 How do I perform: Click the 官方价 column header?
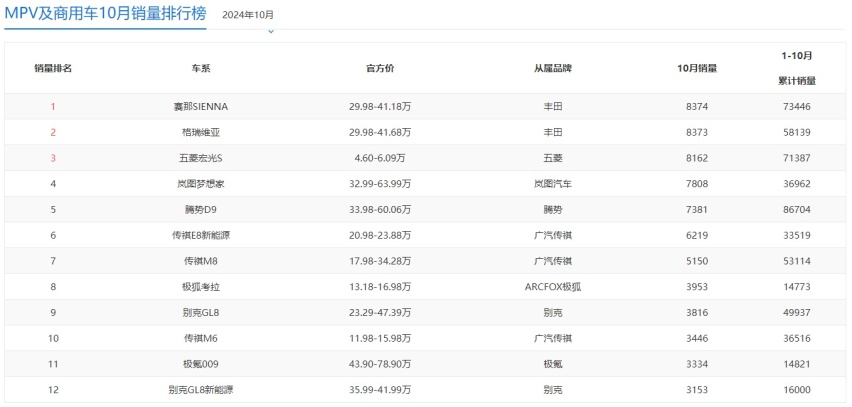[x=380, y=69]
